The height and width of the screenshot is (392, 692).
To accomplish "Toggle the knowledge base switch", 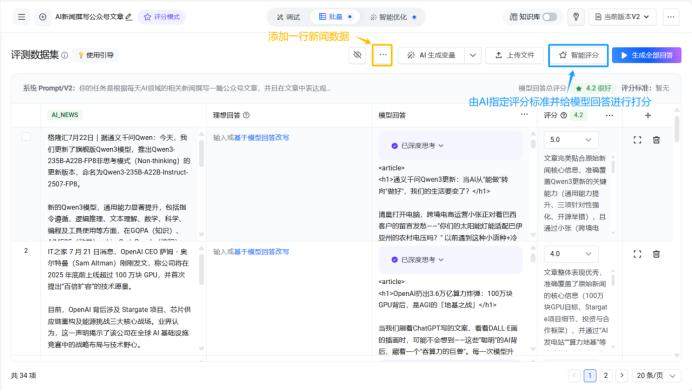I will click(x=549, y=17).
